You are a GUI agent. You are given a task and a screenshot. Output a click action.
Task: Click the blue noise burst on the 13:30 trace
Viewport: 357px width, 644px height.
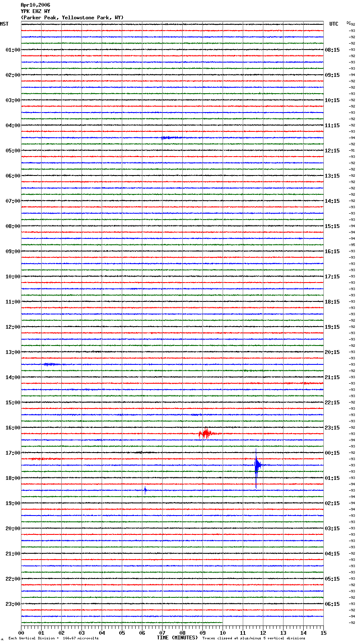click(x=51, y=364)
